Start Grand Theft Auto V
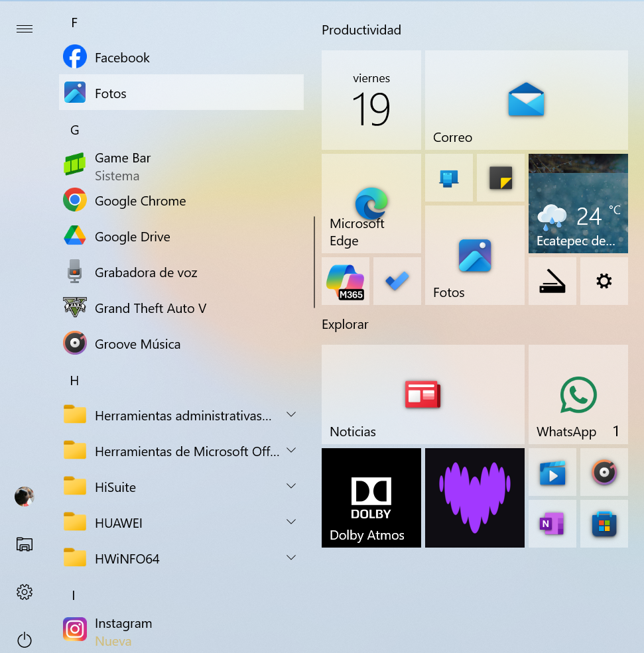Viewport: 644px width, 653px height. [x=181, y=308]
